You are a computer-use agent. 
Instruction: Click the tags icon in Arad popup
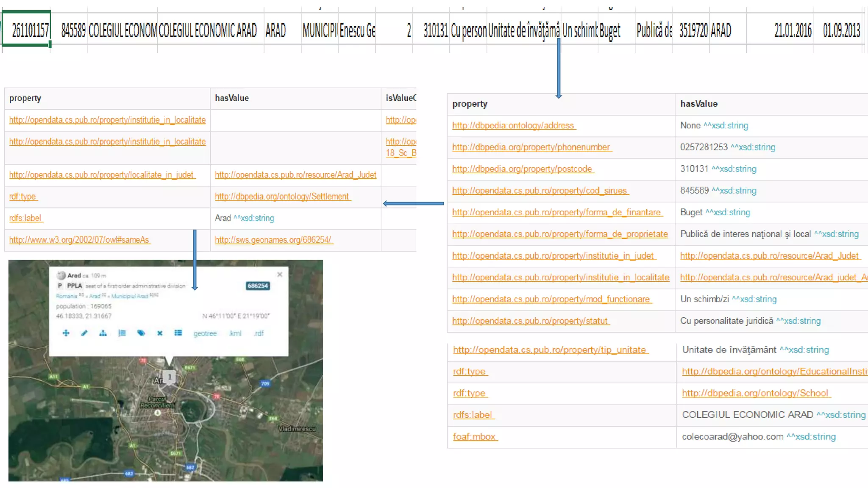click(x=141, y=333)
